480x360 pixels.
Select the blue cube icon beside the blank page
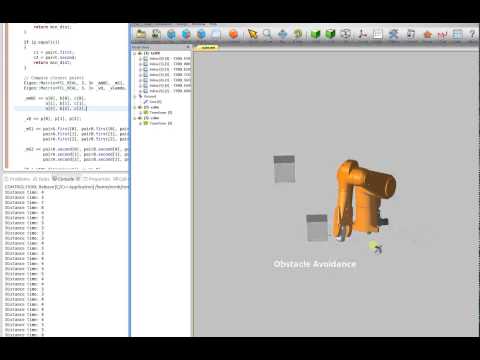201,34
